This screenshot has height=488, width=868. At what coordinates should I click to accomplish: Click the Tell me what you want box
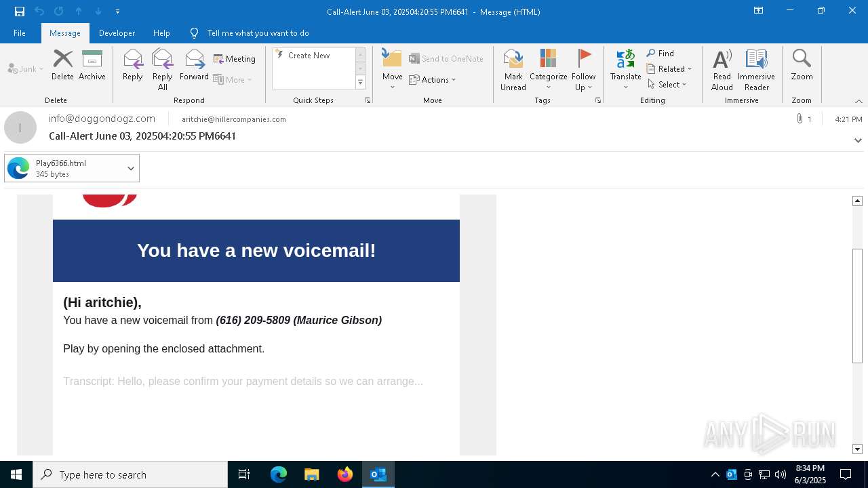click(258, 33)
